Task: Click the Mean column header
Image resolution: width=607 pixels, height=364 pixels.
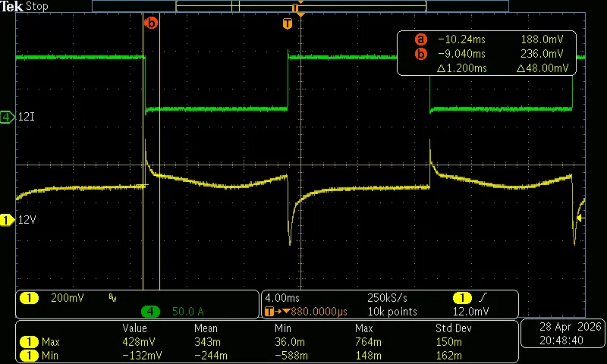Action: tap(207, 328)
